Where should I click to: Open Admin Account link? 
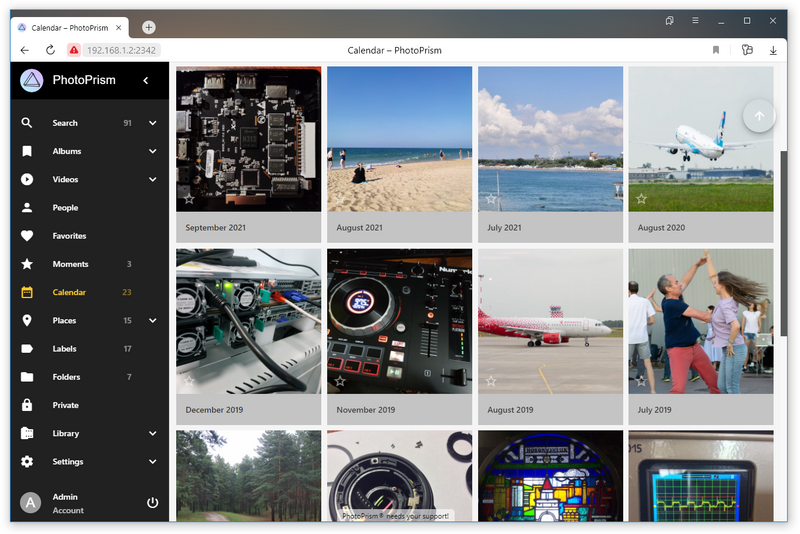tap(68, 503)
